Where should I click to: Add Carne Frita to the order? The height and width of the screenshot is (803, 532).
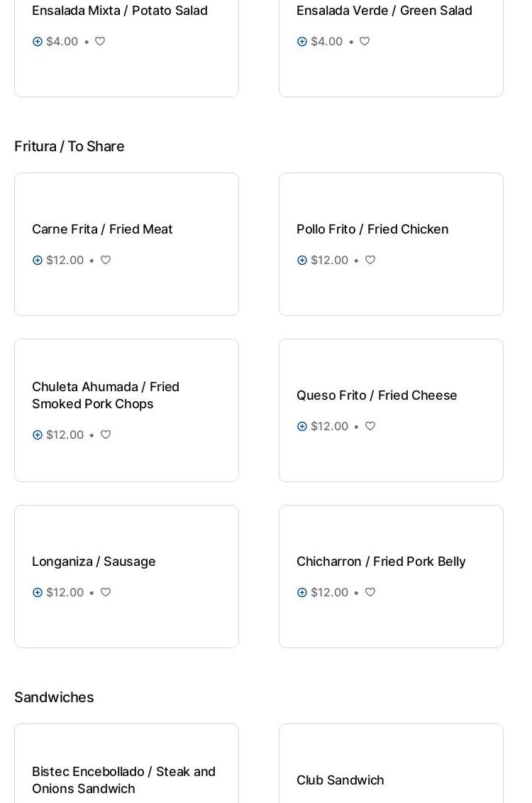(38, 261)
